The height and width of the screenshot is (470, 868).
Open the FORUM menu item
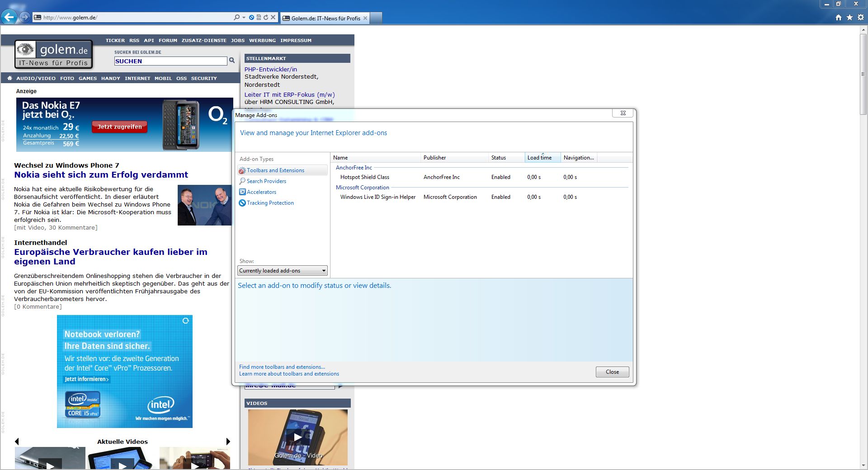tap(168, 40)
